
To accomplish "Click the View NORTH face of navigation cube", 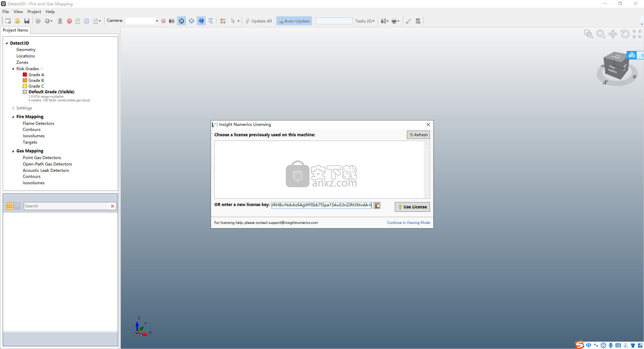I will tap(612, 69).
